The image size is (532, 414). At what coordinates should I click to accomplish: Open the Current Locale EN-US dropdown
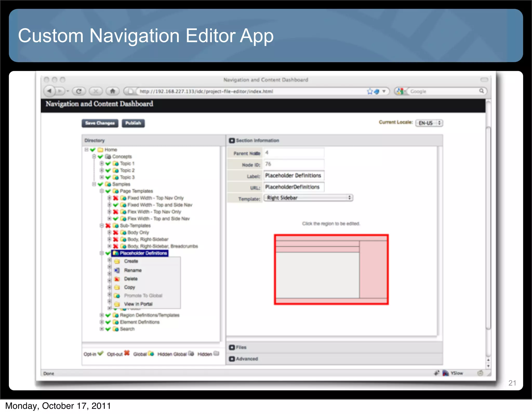point(429,123)
